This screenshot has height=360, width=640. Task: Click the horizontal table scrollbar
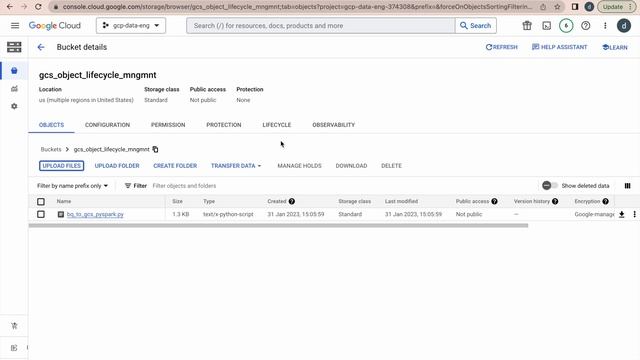coord(278,225)
